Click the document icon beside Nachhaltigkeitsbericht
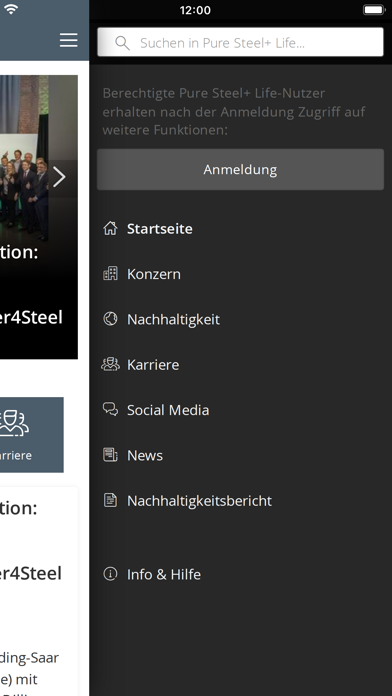The height and width of the screenshot is (696, 392). pyautogui.click(x=110, y=500)
